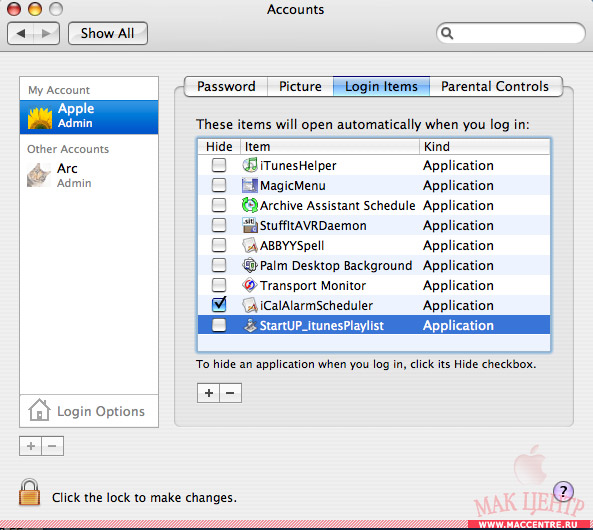Image resolution: width=593 pixels, height=530 pixels.
Task: Click the StuffItAVRDaemon icon
Action: point(250,225)
